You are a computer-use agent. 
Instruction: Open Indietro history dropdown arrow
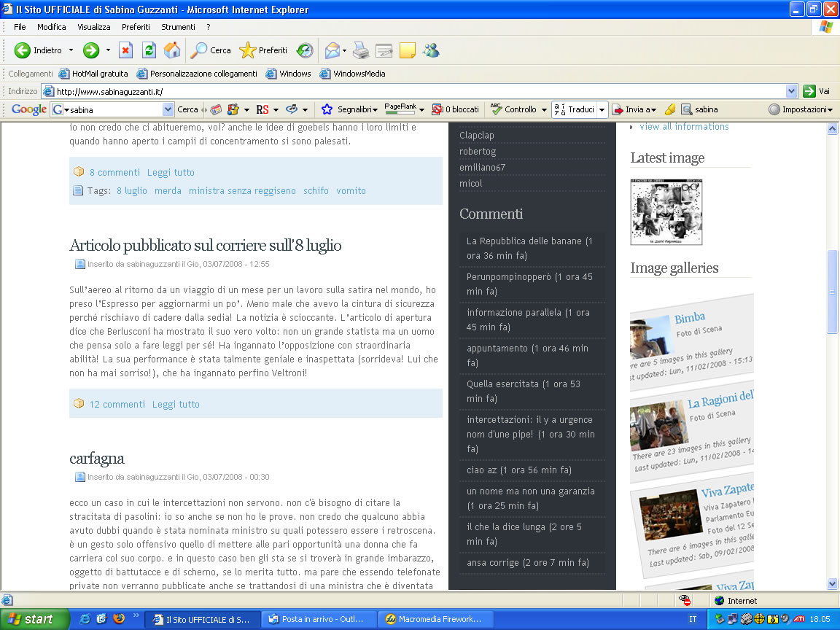click(x=71, y=50)
